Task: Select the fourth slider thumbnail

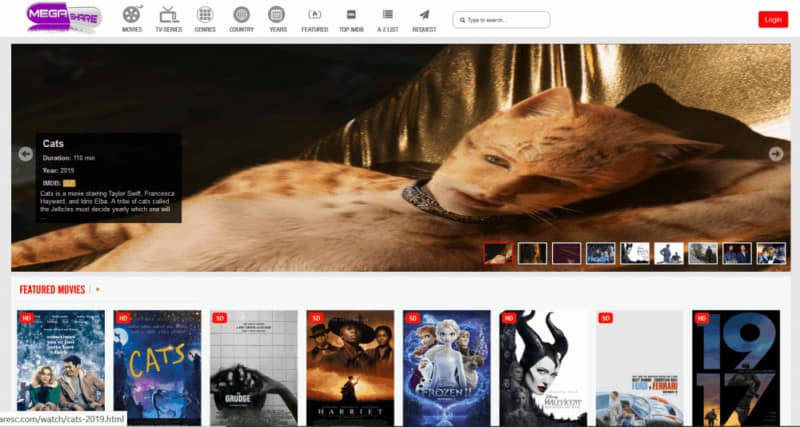Action: click(x=601, y=253)
